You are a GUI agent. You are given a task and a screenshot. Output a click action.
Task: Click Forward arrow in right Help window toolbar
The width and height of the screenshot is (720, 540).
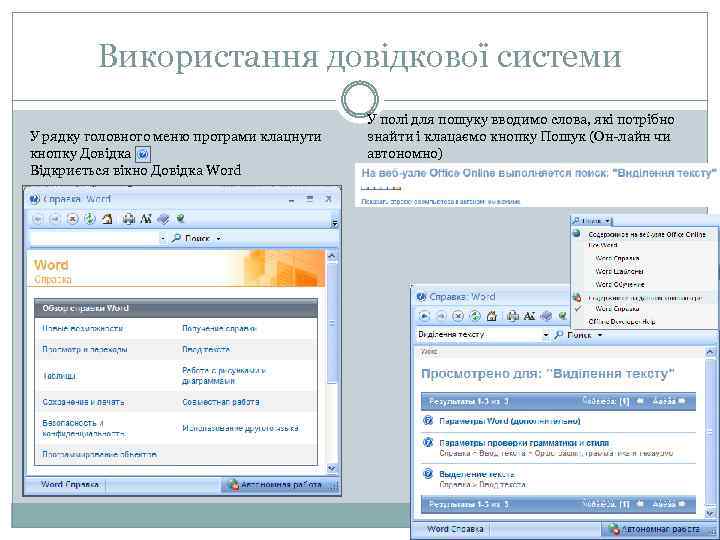tap(441, 316)
